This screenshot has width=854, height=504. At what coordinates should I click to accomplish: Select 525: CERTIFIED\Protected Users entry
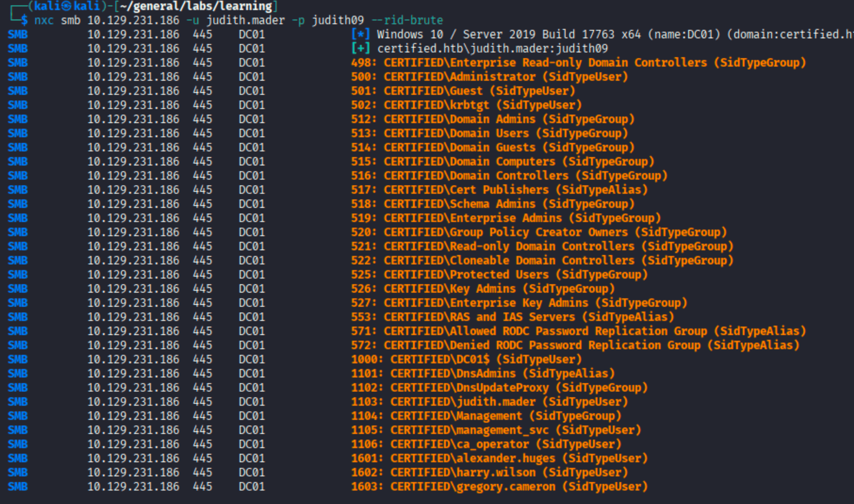(x=500, y=275)
